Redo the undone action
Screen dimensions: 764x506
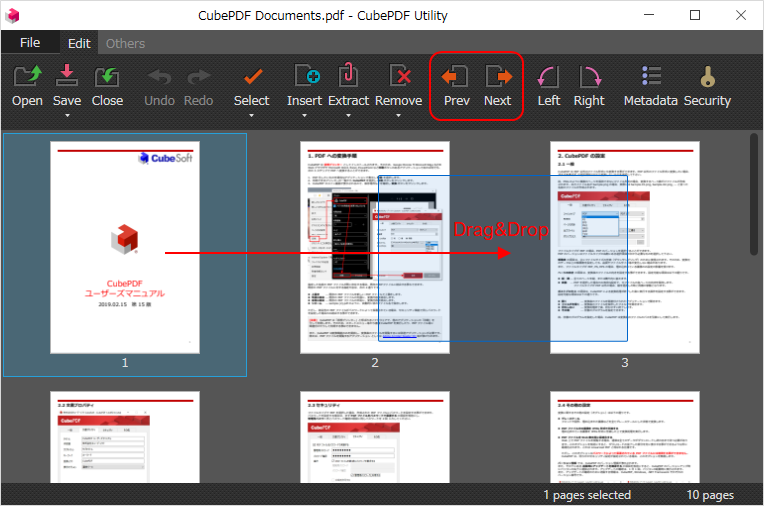pos(198,86)
